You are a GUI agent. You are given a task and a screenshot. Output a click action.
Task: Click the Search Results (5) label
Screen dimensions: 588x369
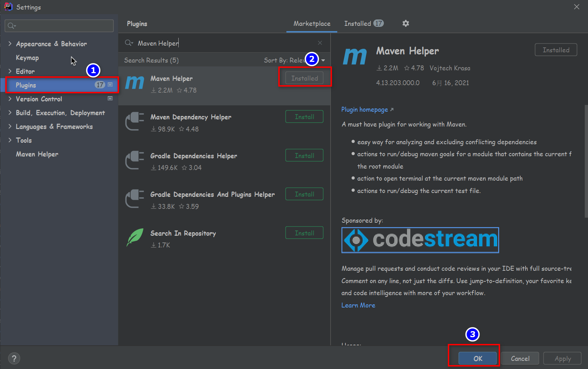pyautogui.click(x=151, y=60)
